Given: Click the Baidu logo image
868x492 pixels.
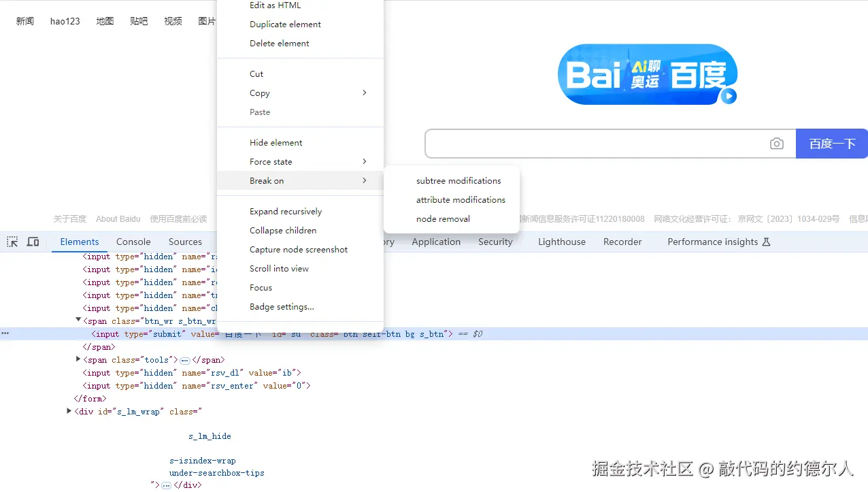Looking at the screenshot, I should [x=647, y=74].
